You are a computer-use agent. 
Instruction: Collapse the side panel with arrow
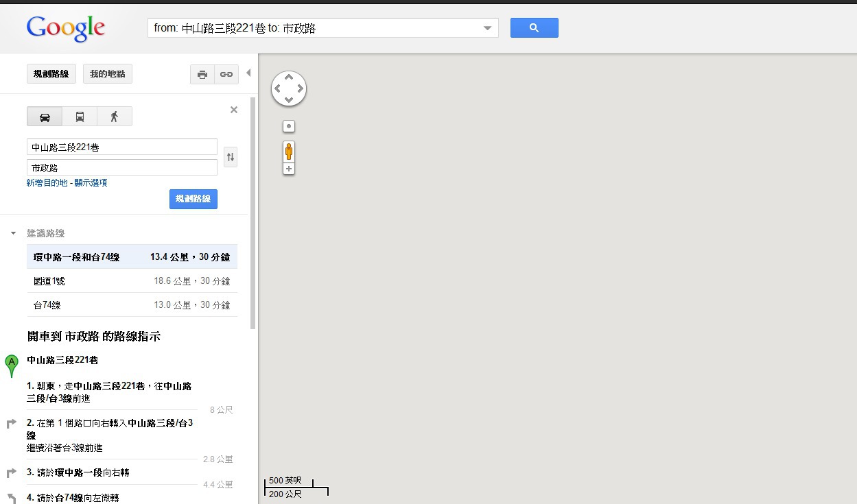[248, 73]
